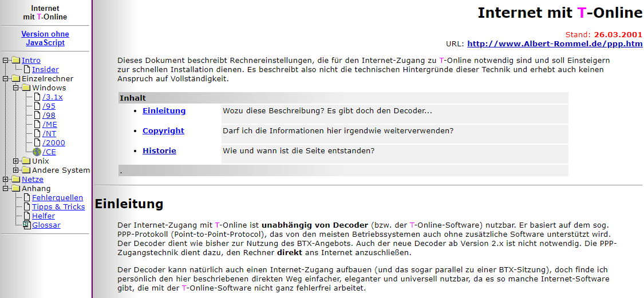644x298 pixels.
Task: Go to Historie in table of contents
Action: 159,151
